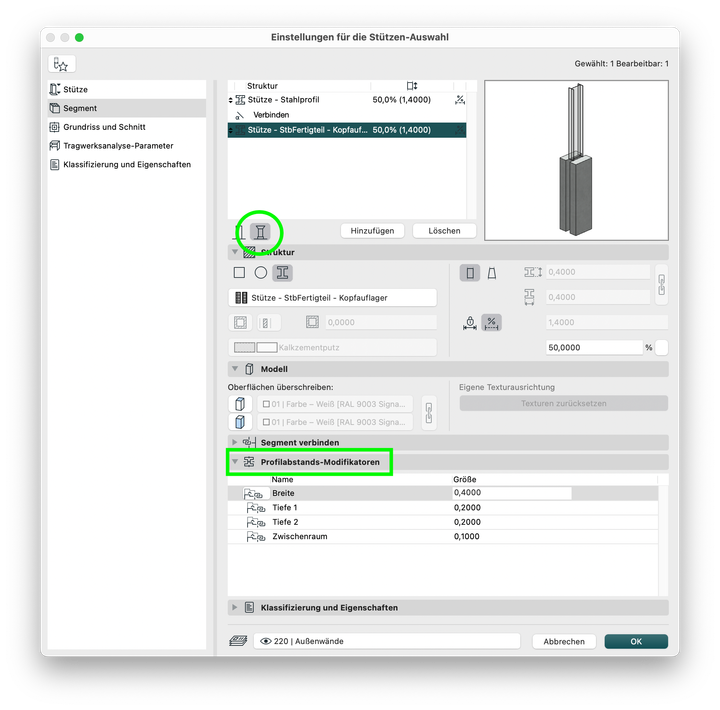Collapse the Modell panel
The width and height of the screenshot is (720, 710).
pos(235,369)
